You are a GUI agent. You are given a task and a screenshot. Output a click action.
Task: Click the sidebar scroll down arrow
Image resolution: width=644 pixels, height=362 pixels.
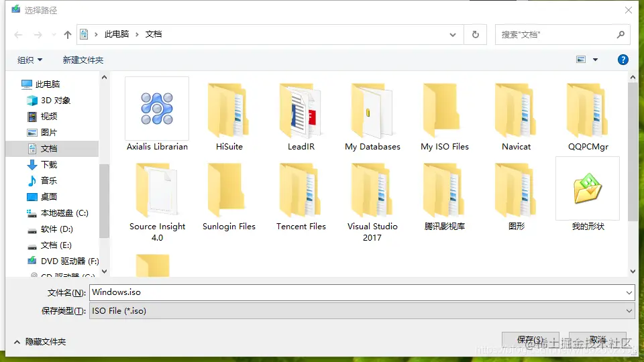(x=105, y=271)
